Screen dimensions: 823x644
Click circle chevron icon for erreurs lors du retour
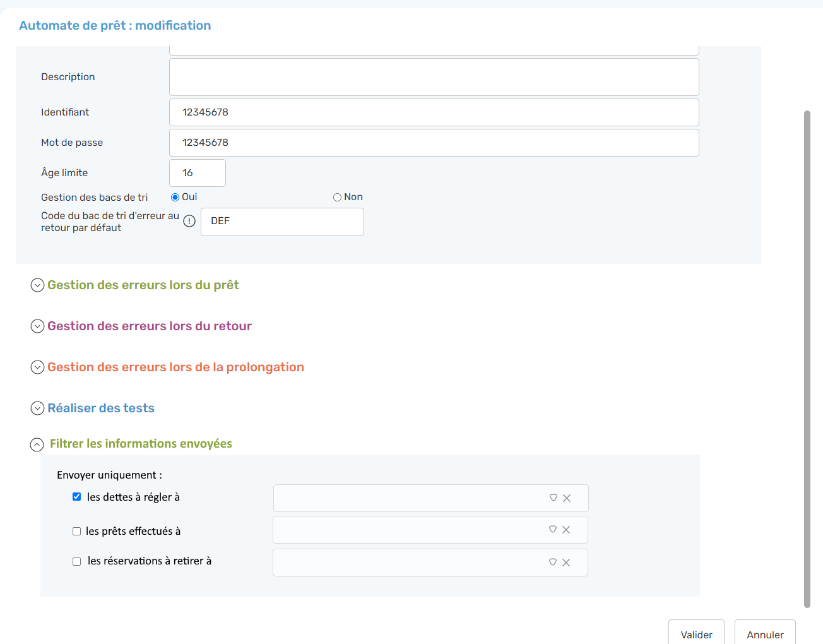(37, 326)
